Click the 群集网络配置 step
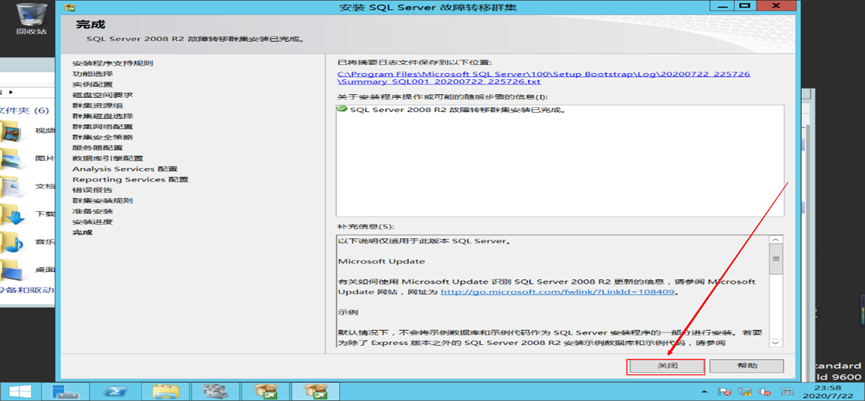This screenshot has width=865, height=401. (x=103, y=126)
